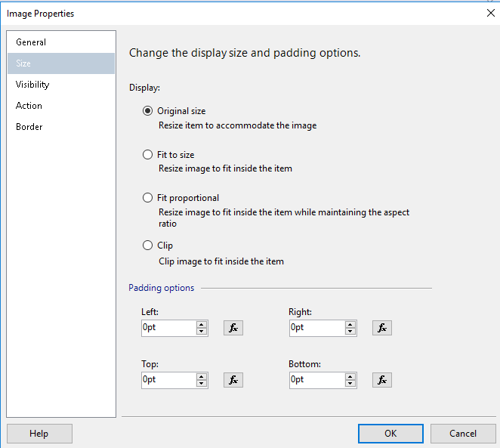
Task: Open expression editor for Right padding
Action: pos(382,328)
